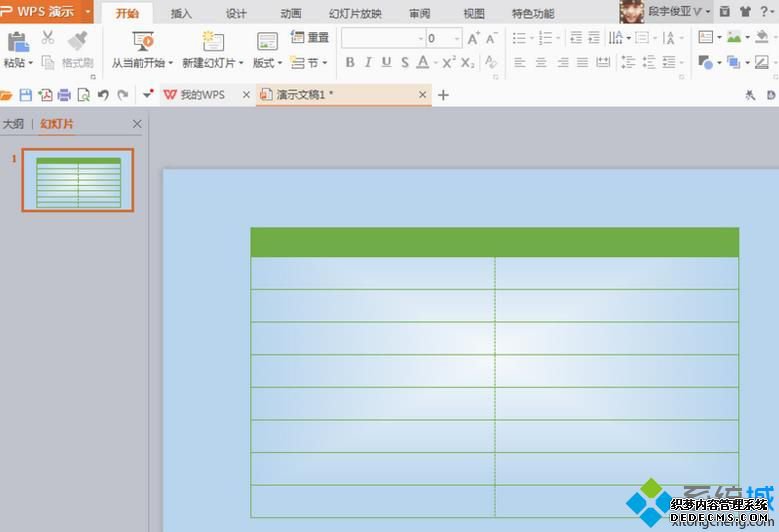Add a new document tab with plus
Image resolution: width=779 pixels, height=532 pixels.
[443, 95]
